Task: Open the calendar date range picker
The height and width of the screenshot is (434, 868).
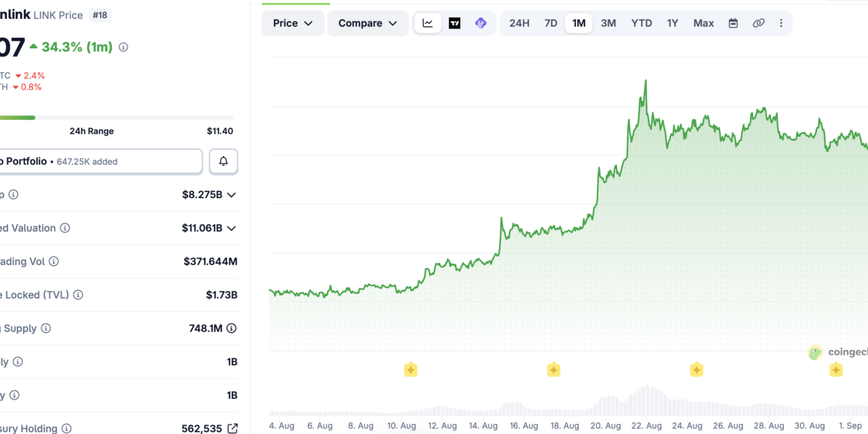Action: [x=733, y=23]
